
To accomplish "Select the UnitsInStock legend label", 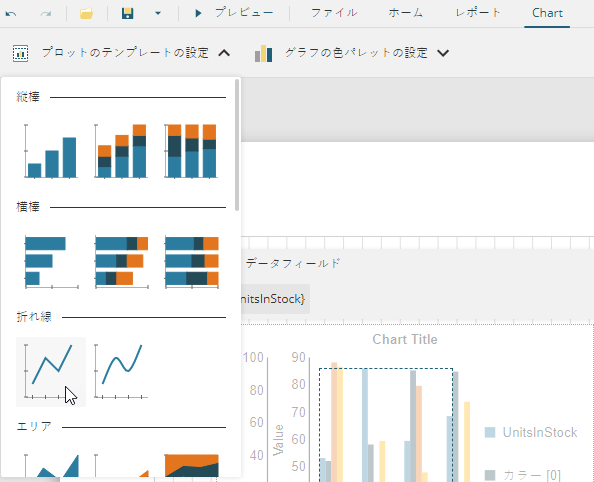I will point(540,432).
